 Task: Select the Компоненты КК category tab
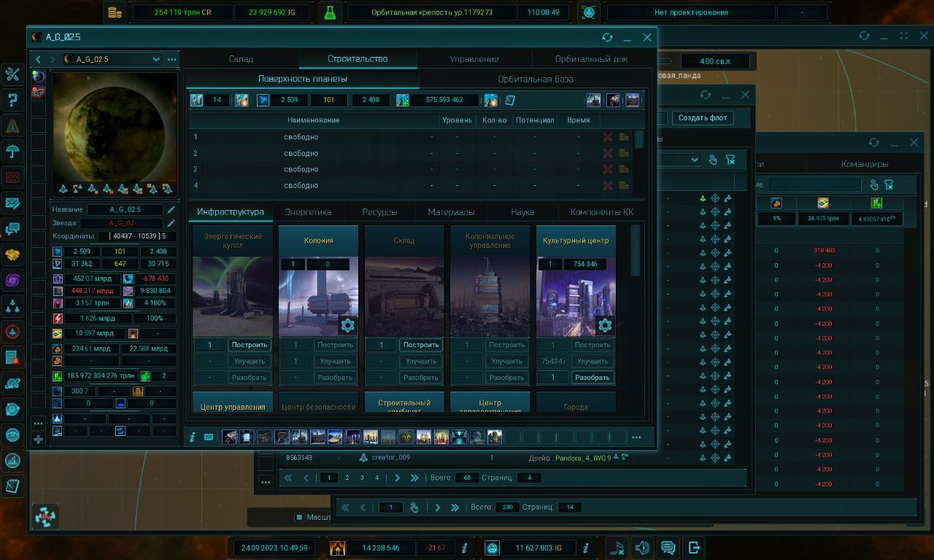tap(602, 212)
